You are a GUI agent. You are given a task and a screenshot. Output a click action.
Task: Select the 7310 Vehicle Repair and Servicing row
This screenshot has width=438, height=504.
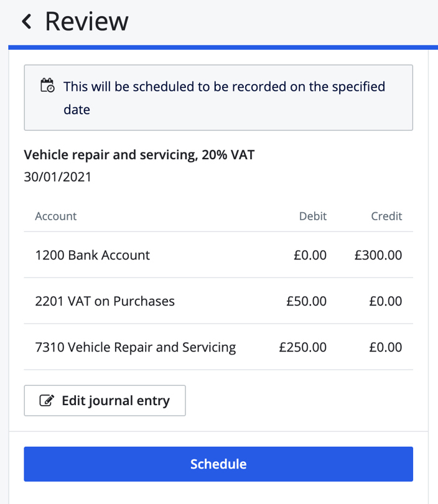pyautogui.click(x=136, y=347)
